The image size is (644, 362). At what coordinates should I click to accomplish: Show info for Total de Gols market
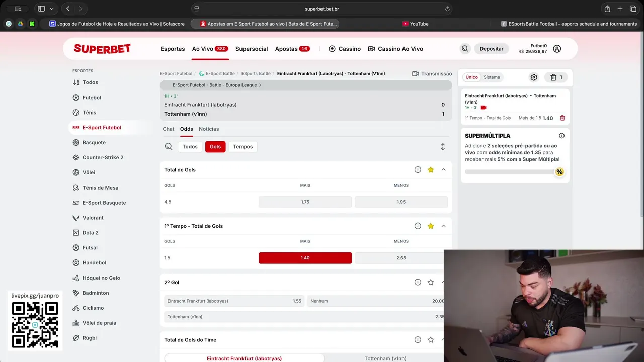click(418, 170)
